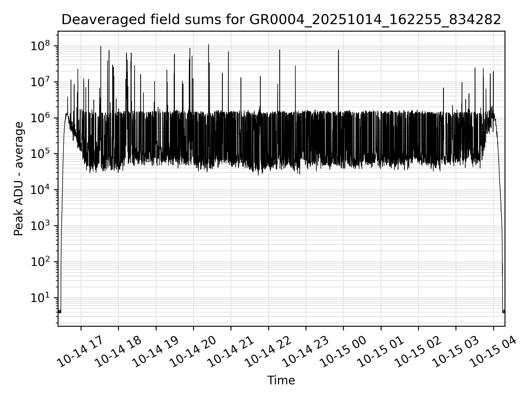The height and width of the screenshot is (399, 532).
Task: Click the 10^2 y-axis tick label
Action: coord(39,262)
